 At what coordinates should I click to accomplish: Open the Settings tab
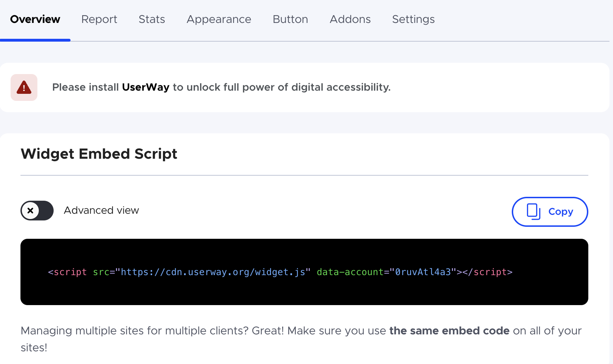pyautogui.click(x=413, y=19)
